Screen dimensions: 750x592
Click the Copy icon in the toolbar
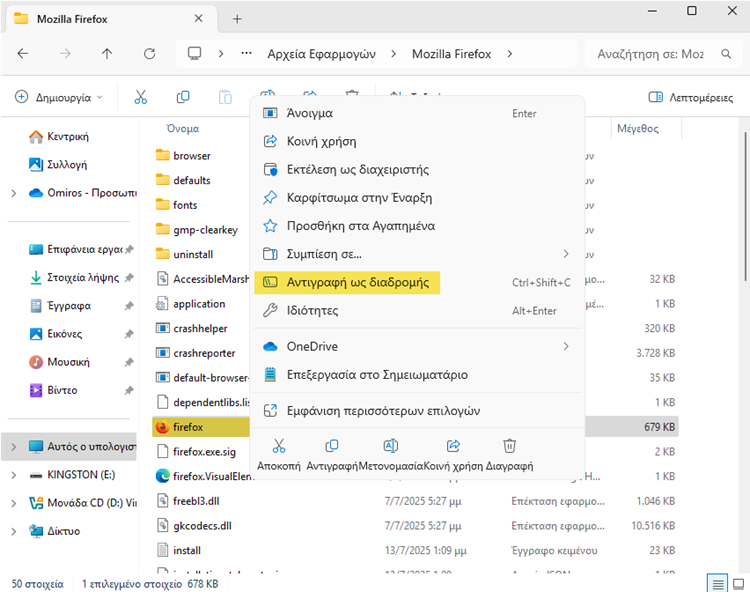pyautogui.click(x=183, y=97)
